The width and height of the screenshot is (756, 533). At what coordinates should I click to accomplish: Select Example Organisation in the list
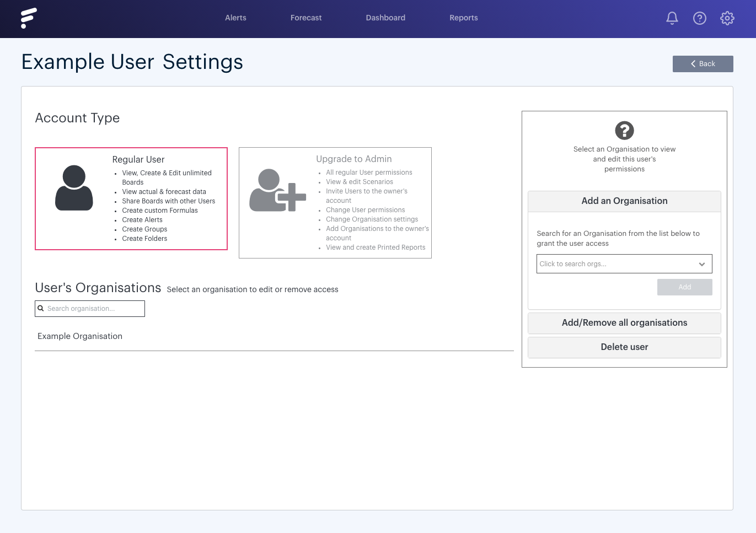80,336
